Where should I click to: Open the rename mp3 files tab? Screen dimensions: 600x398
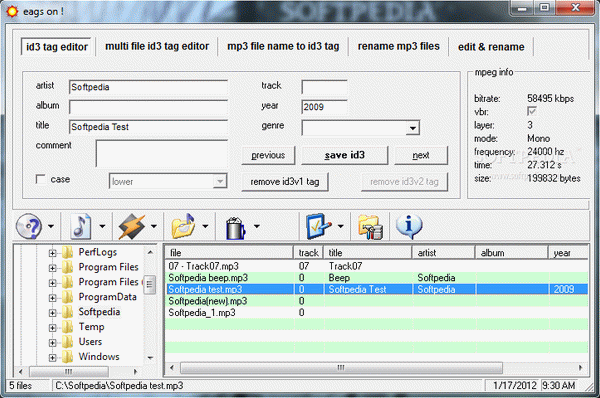coord(399,46)
